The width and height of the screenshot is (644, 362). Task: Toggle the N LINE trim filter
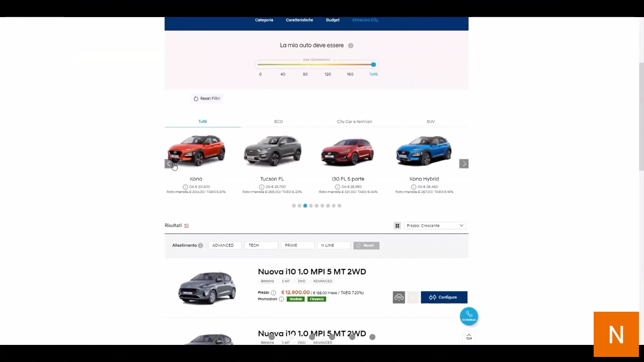click(334, 245)
